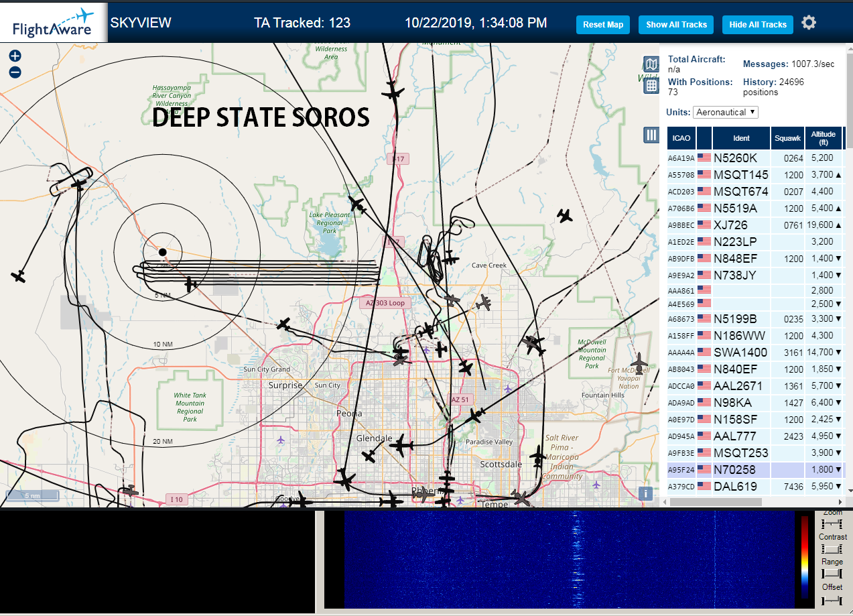Select the aircraft next to the Salt River Pima label
This screenshot has height=616, width=853.
point(538,456)
